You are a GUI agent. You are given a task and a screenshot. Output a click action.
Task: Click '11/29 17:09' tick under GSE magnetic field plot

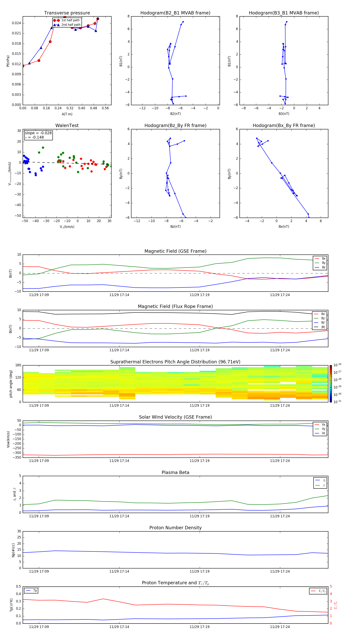tap(39, 295)
